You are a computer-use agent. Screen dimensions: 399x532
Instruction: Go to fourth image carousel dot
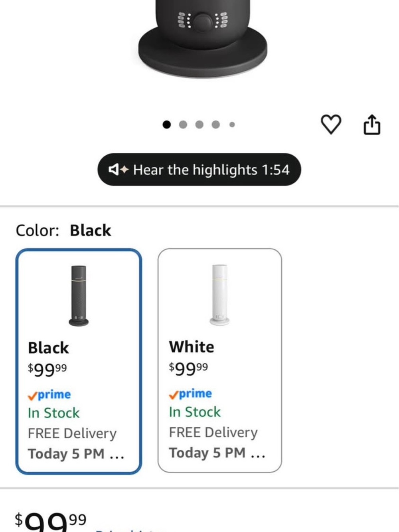[216, 125]
